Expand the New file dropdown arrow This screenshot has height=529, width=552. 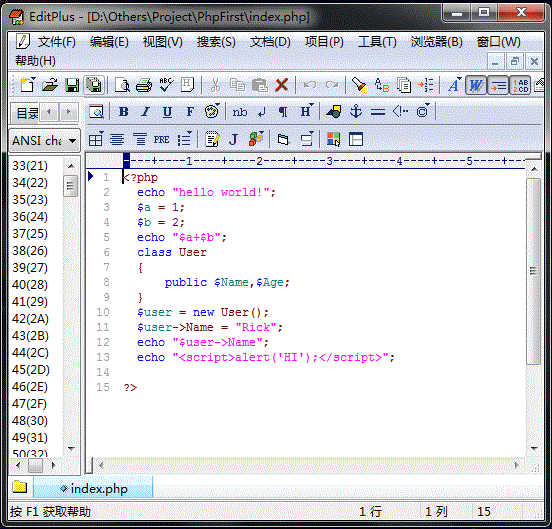click(x=34, y=79)
